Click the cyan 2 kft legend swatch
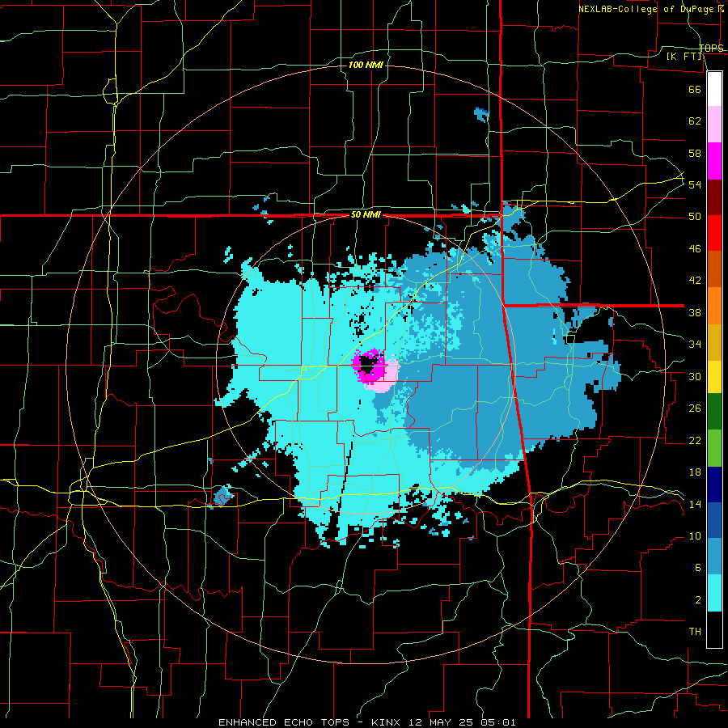This screenshot has width=728, height=728. [x=714, y=593]
